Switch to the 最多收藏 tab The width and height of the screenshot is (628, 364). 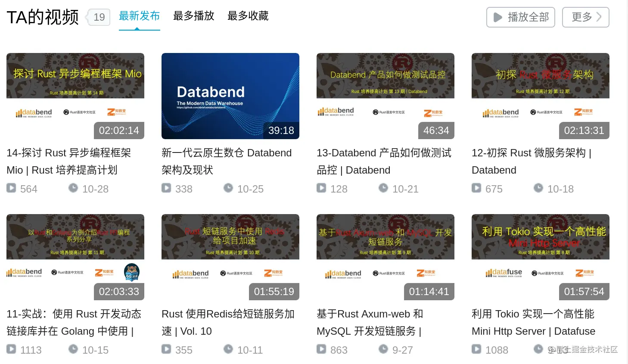(248, 16)
